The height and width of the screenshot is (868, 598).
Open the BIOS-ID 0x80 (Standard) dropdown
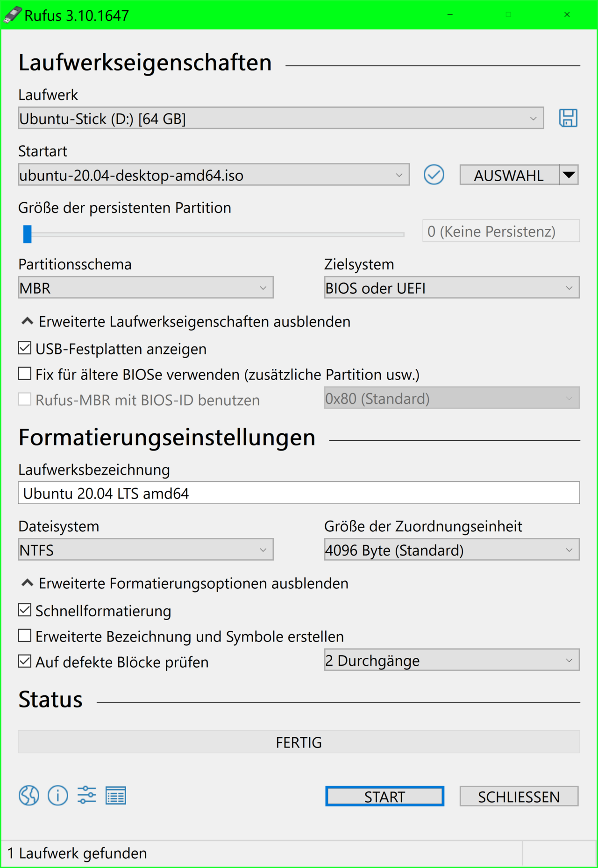point(452,398)
